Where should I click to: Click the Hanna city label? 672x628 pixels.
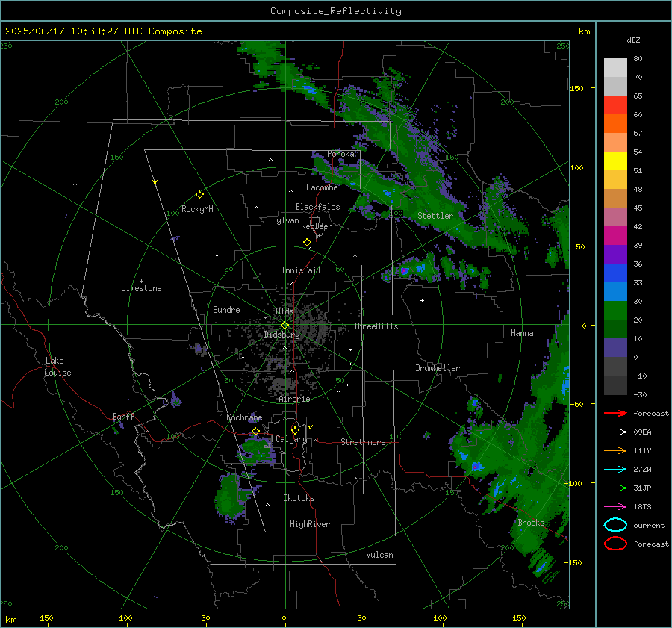(522, 333)
